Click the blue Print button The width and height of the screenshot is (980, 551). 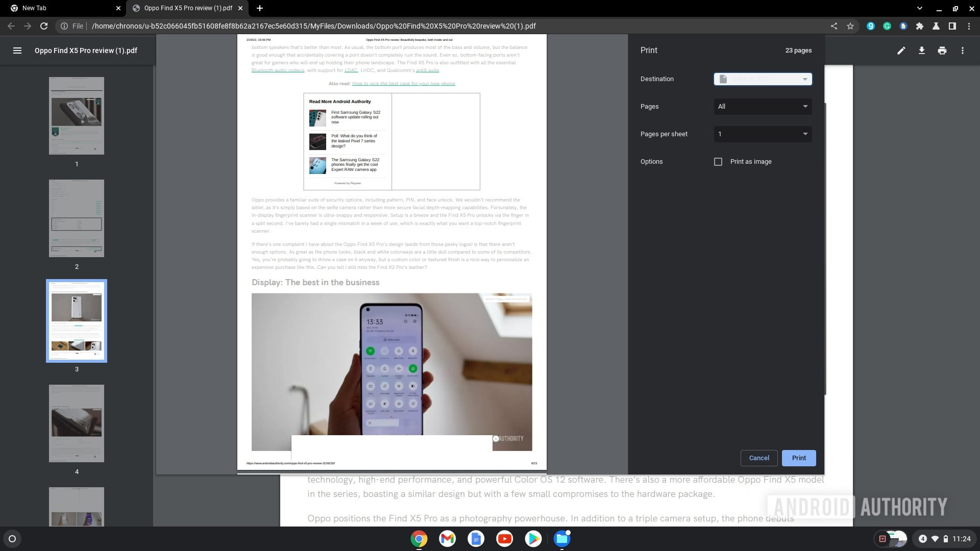tap(799, 458)
